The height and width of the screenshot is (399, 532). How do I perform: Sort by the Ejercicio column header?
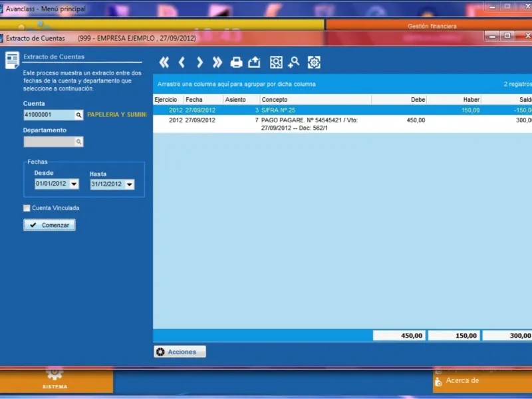tap(168, 99)
